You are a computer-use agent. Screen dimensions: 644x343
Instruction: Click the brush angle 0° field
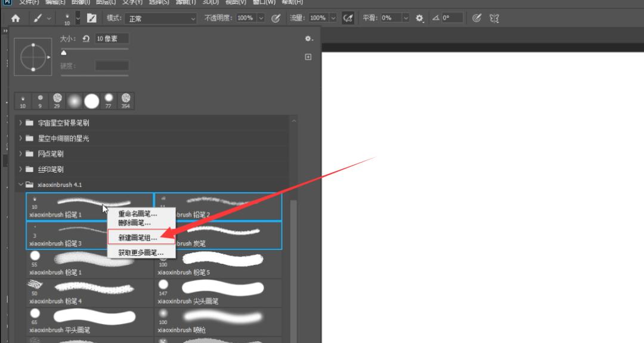click(x=452, y=18)
